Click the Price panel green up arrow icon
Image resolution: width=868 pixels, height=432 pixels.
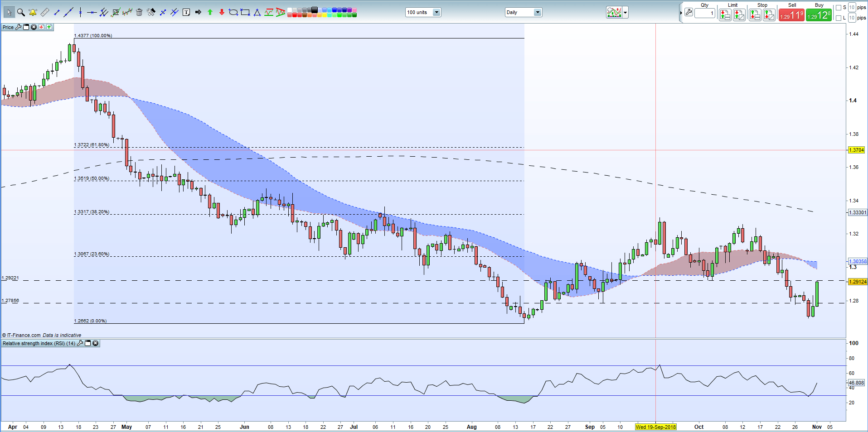pos(49,27)
